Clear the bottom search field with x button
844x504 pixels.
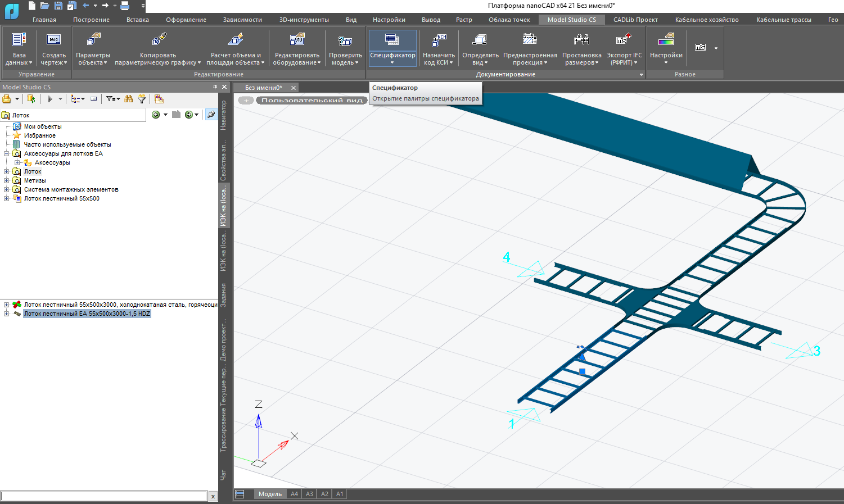coord(213,496)
